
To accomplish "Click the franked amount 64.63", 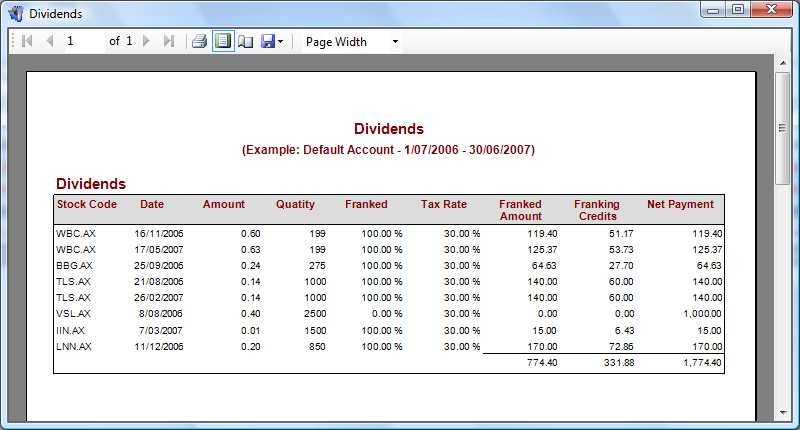I will 544,266.
